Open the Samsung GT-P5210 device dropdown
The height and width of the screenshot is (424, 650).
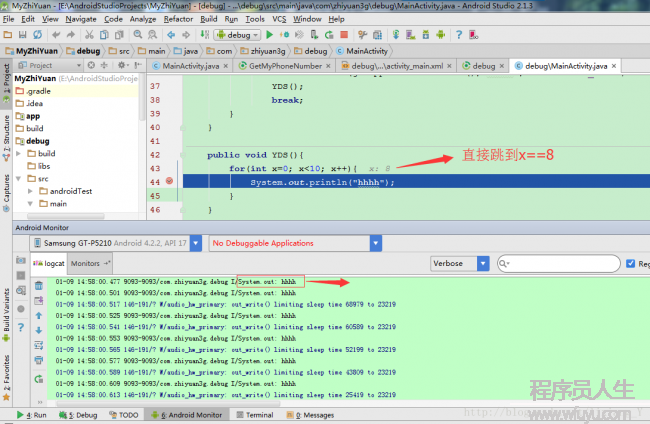pos(196,243)
